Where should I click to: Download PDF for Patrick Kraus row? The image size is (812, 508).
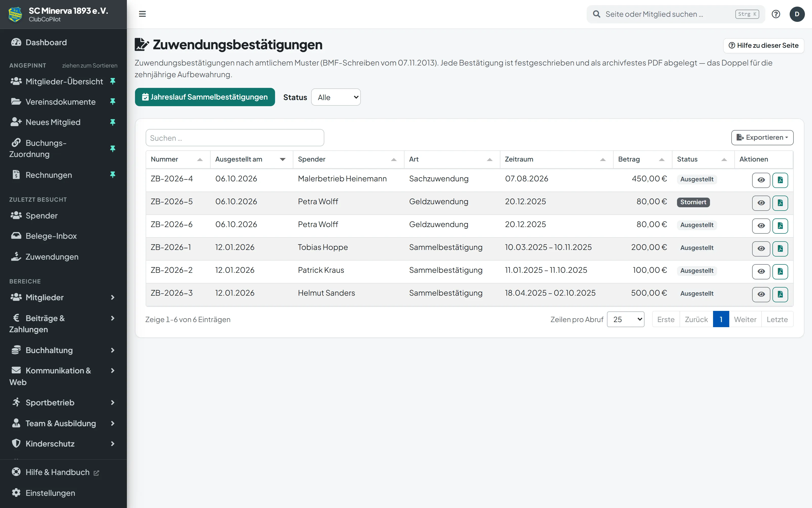[780, 272]
